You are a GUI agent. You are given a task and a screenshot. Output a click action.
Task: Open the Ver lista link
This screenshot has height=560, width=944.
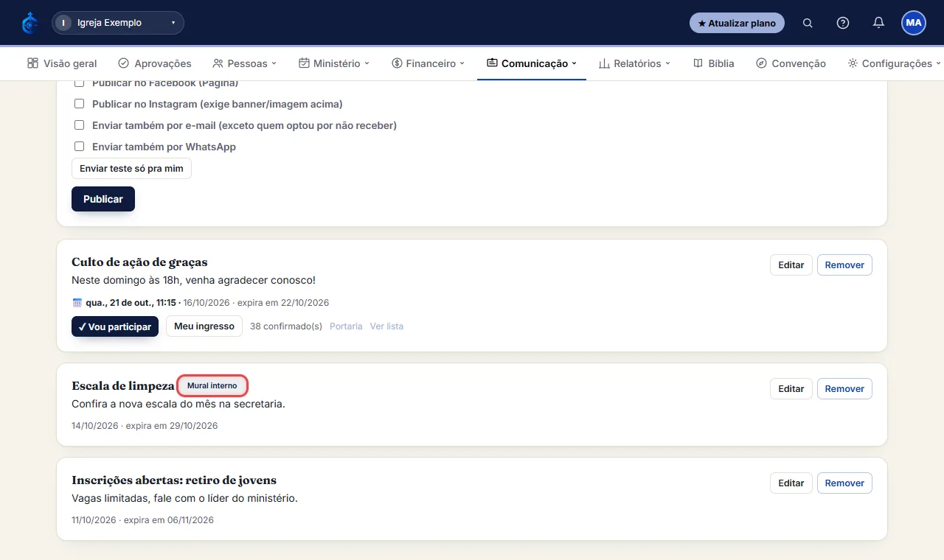point(386,326)
